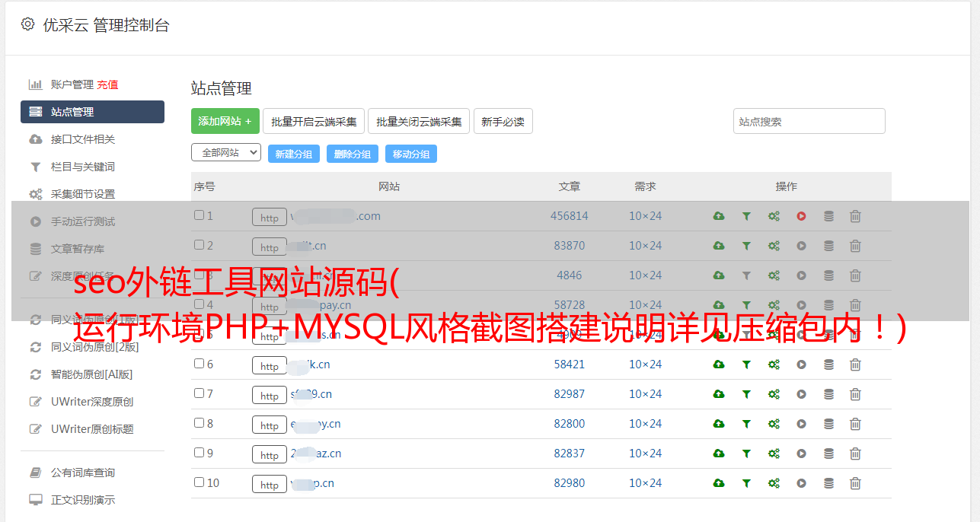Viewport: 980px width, 522px height.
Task: Open 采集细节设置 in the sidebar
Action: pos(82,194)
